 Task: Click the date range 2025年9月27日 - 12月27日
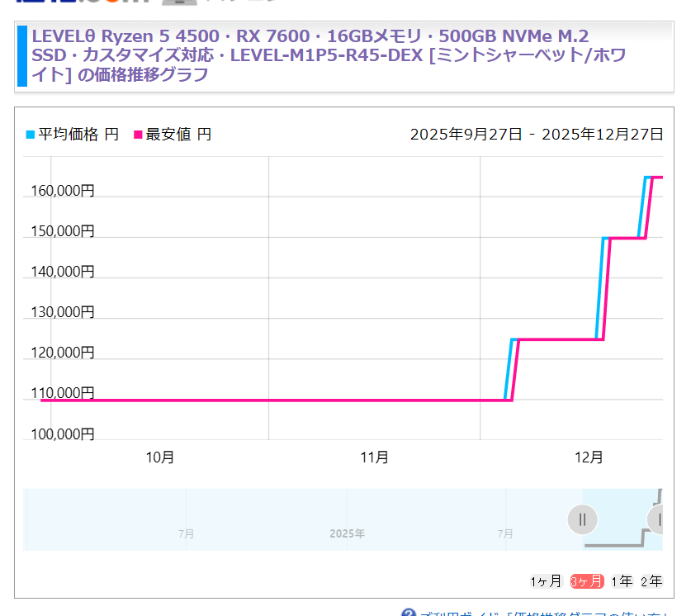click(536, 134)
